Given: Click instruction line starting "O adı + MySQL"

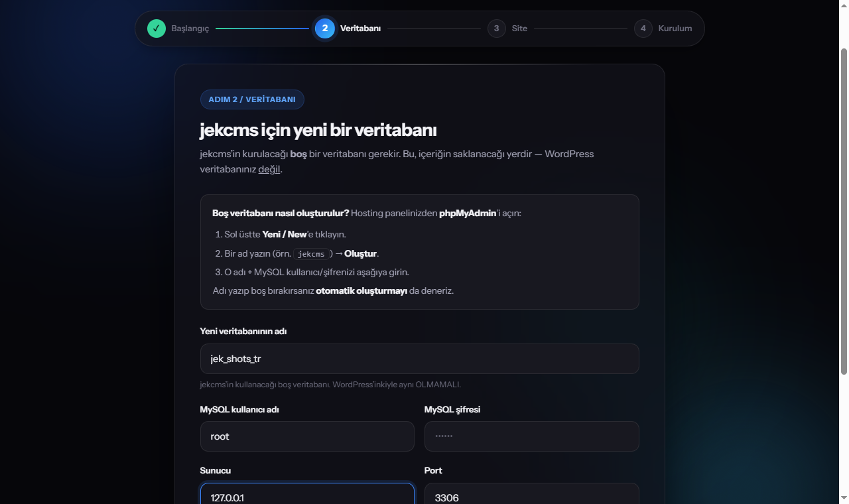Looking at the screenshot, I should coord(316,273).
